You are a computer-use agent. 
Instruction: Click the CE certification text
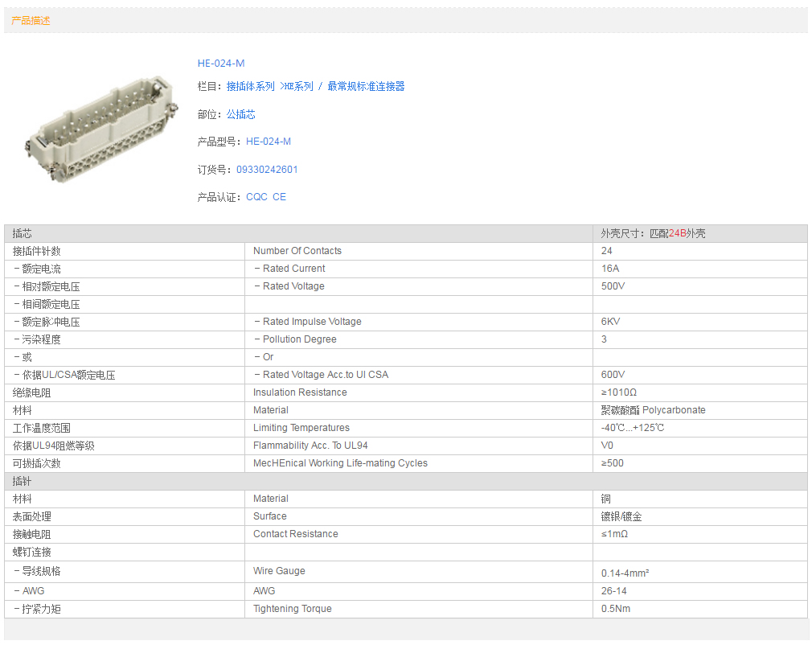(279, 197)
